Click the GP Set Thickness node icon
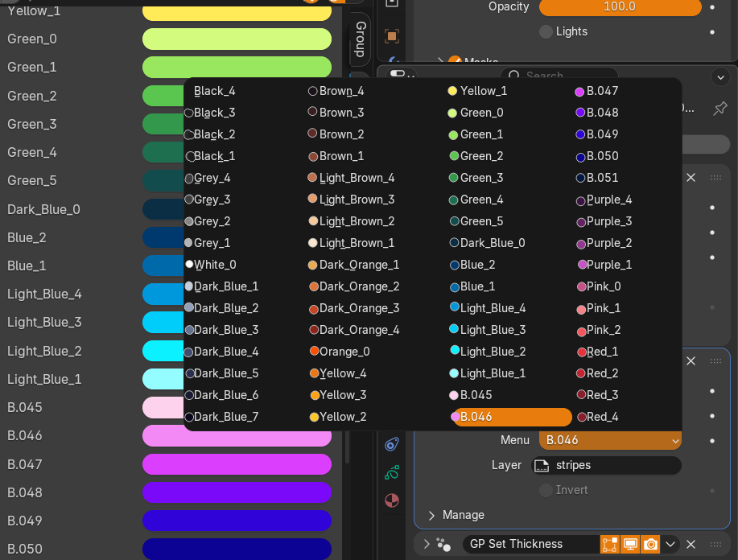The height and width of the screenshot is (560, 738). point(443,545)
